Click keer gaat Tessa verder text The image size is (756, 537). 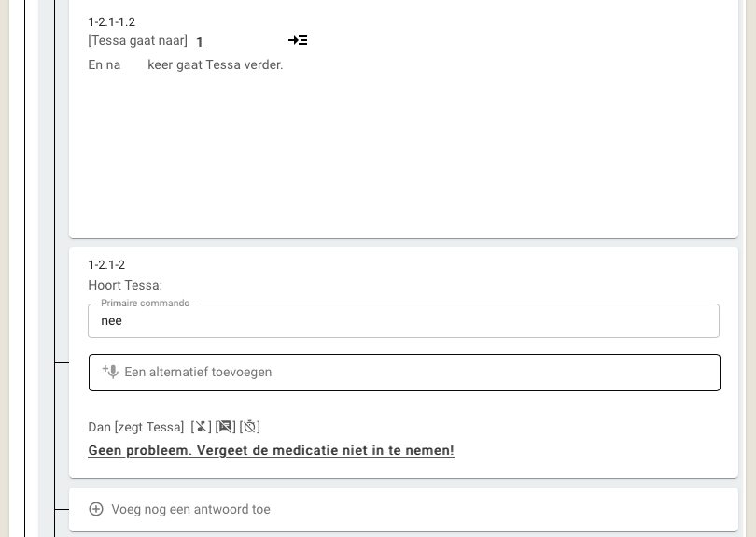[215, 64]
